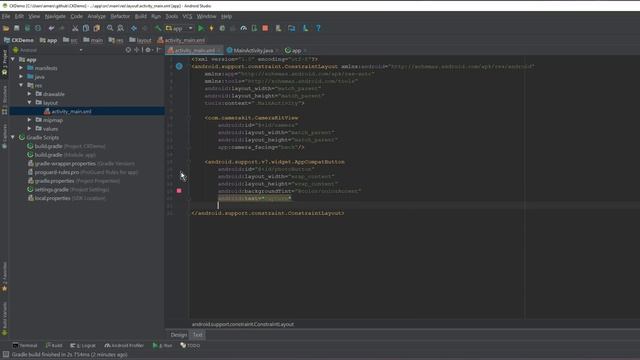Open the Android project view dropdown
The height and width of the screenshot is (360, 640).
47,50
